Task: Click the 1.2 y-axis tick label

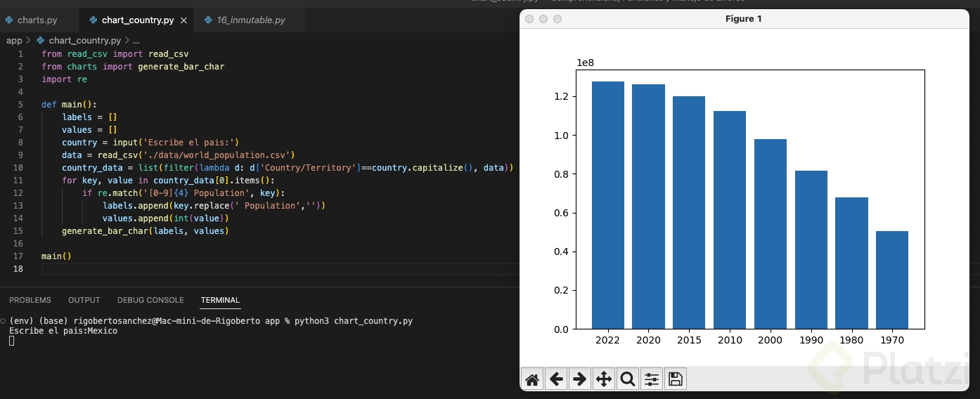Action: [x=561, y=96]
